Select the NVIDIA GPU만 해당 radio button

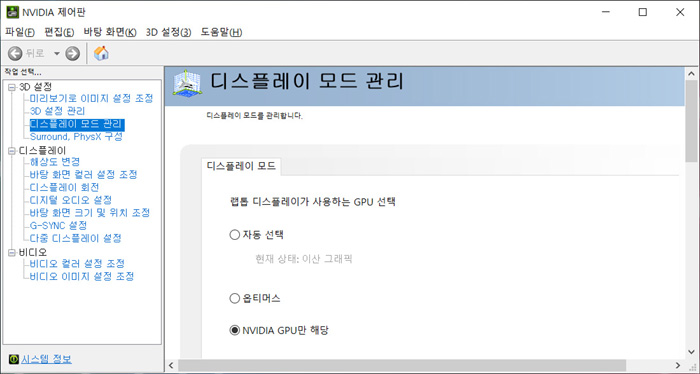[234, 330]
